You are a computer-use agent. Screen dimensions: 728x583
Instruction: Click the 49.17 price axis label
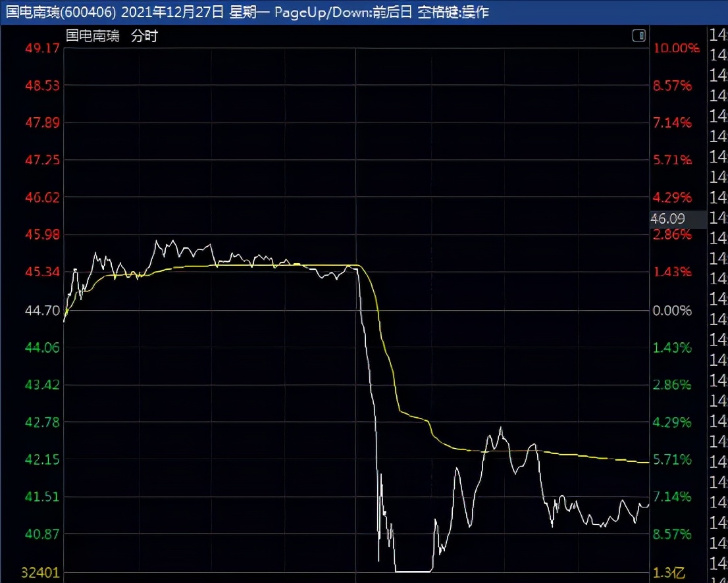[42, 48]
